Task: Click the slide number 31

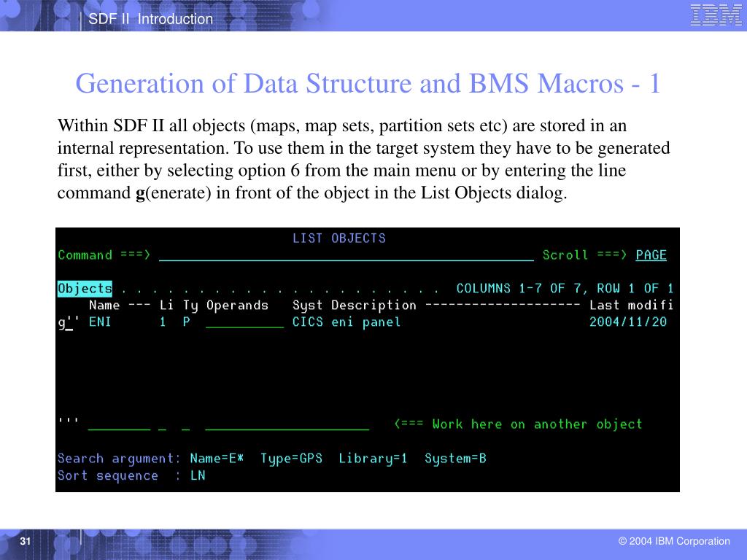Action: click(26, 541)
